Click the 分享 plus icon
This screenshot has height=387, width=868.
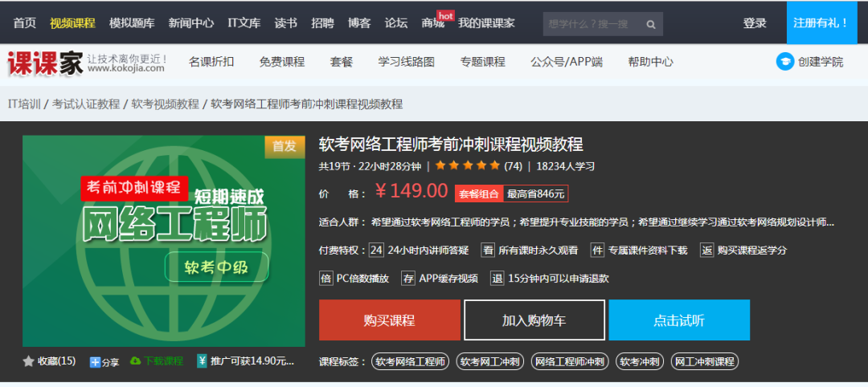[95, 362]
